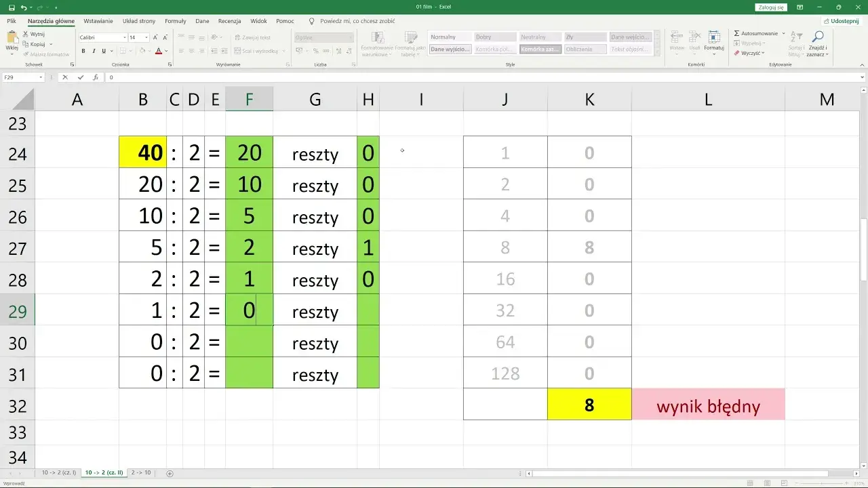Confirm entry with formula bar checkmark
The width and height of the screenshot is (868, 488).
click(81, 77)
